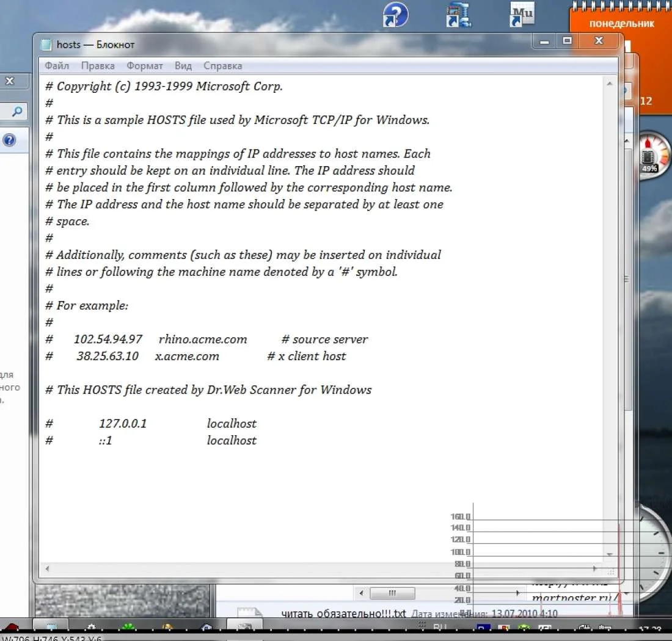Maximize the hosts Notepad window
This screenshot has width=672, height=641.
coord(567,41)
